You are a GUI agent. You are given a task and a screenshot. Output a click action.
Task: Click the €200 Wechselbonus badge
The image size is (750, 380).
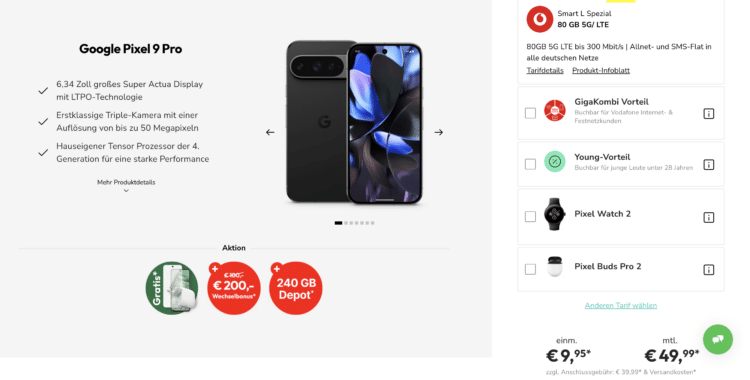[234, 288]
